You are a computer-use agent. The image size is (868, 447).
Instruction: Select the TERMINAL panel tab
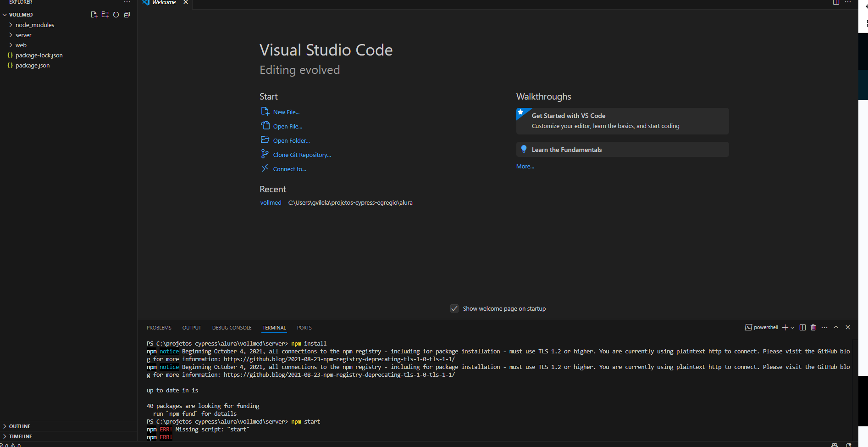(x=274, y=328)
